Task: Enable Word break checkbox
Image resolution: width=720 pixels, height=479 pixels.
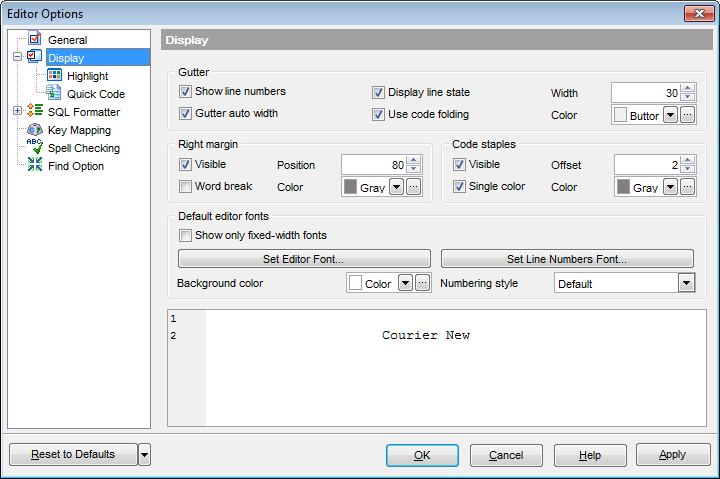Action: tap(186, 187)
